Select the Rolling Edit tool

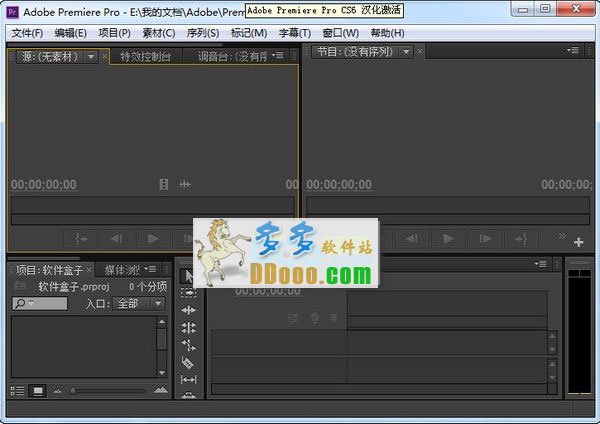pos(188,328)
